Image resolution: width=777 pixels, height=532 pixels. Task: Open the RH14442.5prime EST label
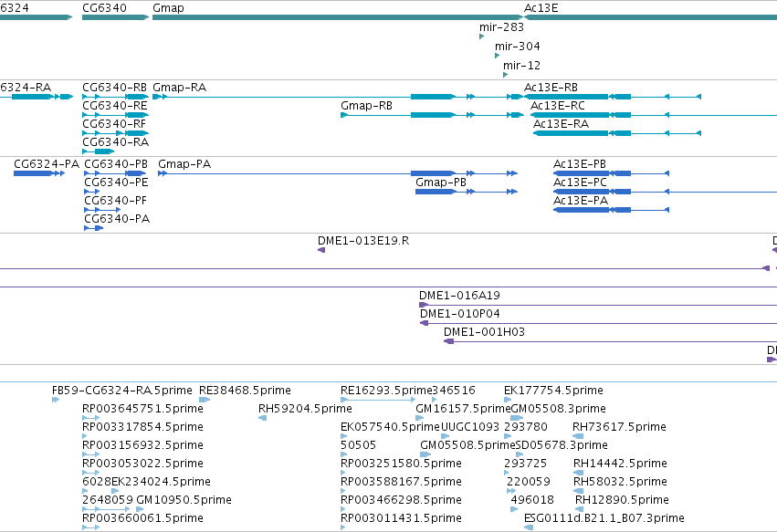tap(620, 464)
